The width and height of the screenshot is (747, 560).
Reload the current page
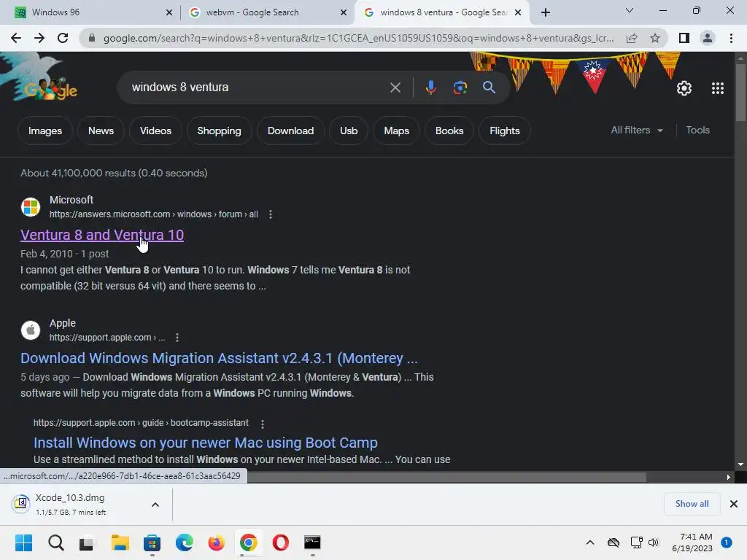[x=63, y=38]
